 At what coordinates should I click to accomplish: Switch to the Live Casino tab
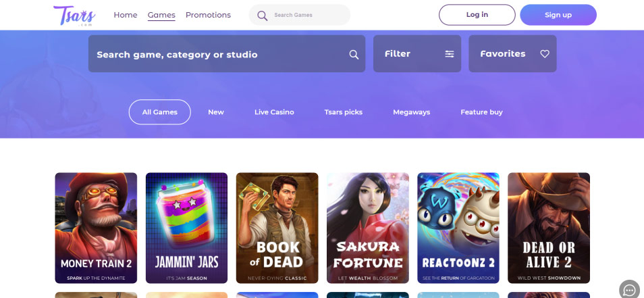[274, 111]
